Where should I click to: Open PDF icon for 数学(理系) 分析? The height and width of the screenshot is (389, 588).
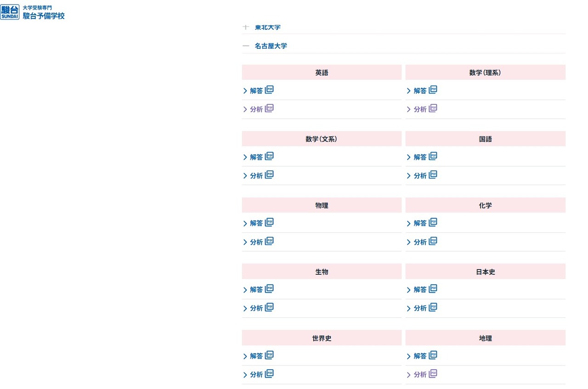433,108
